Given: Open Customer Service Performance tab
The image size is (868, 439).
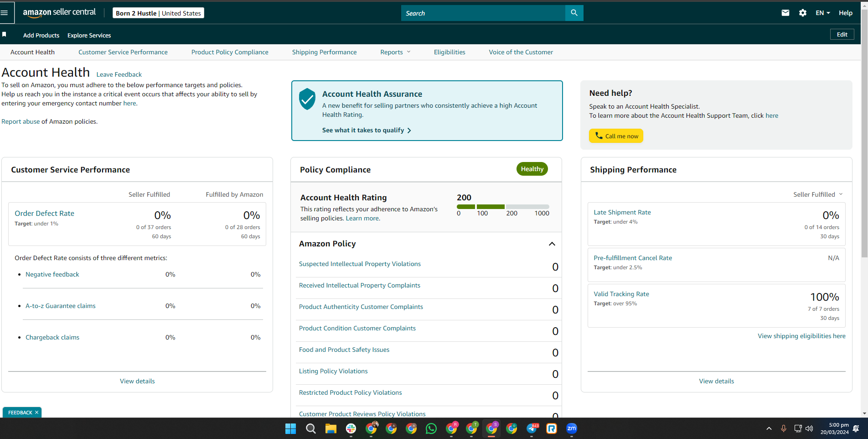Looking at the screenshot, I should pos(123,52).
